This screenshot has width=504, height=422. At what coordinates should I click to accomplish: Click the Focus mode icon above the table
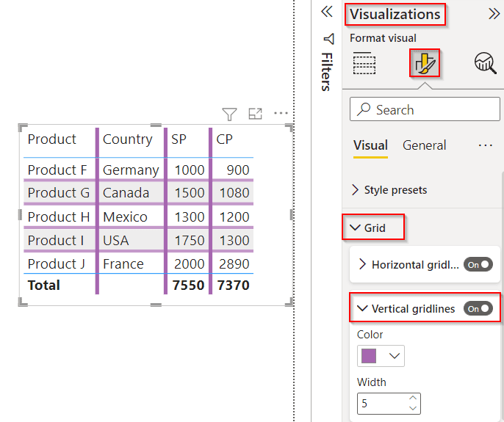click(256, 114)
